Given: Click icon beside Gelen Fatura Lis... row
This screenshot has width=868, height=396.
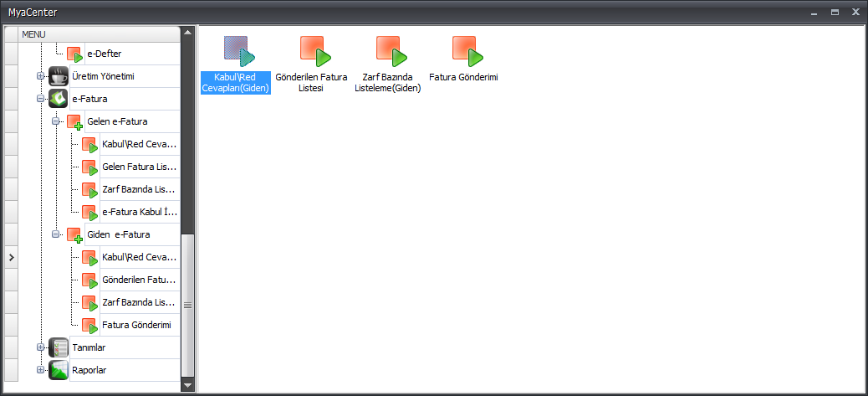Looking at the screenshot, I should click(x=89, y=167).
